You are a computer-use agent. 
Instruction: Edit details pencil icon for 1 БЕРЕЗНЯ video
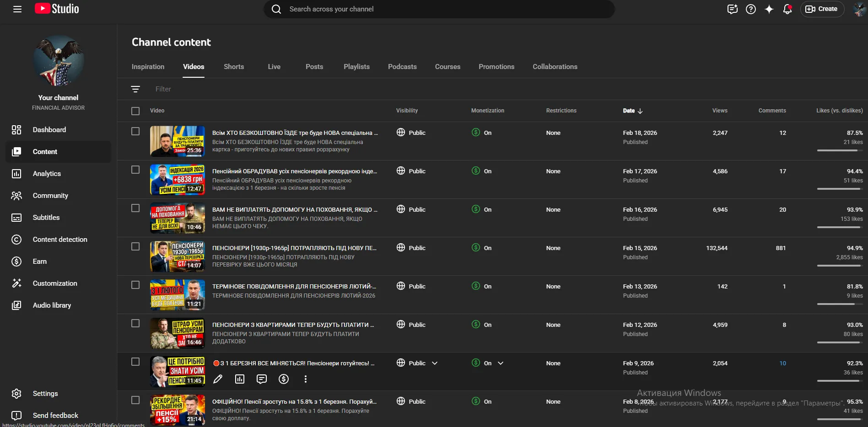[x=218, y=379]
